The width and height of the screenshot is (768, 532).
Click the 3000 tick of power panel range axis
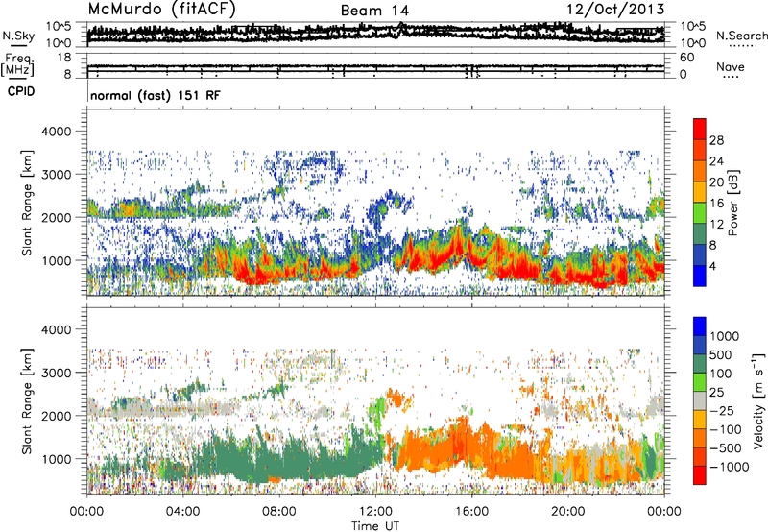[57, 175]
